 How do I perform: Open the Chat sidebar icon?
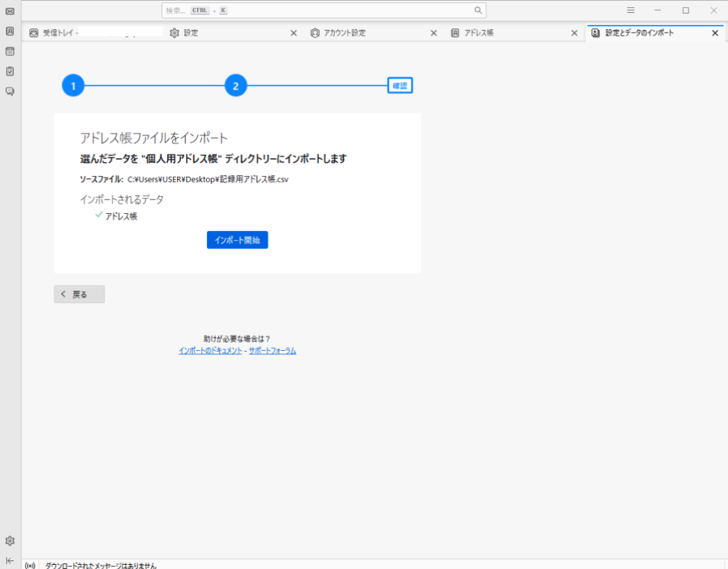click(10, 91)
